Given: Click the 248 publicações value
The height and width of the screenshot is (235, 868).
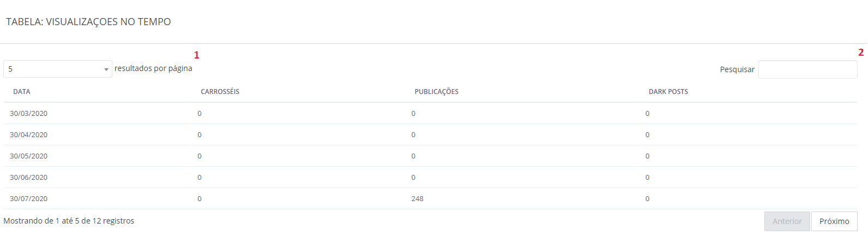Looking at the screenshot, I should click(x=417, y=199).
